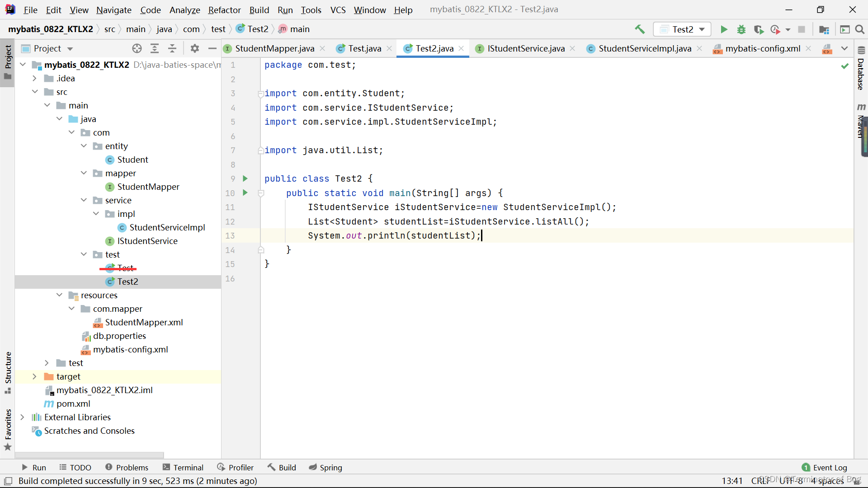Image resolution: width=868 pixels, height=488 pixels.
Task: Click the green inspection checkmark
Action: [x=844, y=66]
